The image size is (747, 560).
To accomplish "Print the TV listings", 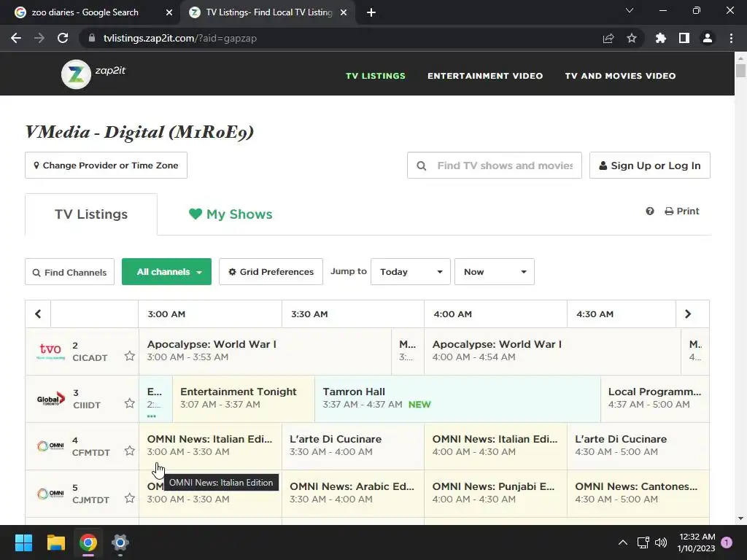I will pos(682,211).
